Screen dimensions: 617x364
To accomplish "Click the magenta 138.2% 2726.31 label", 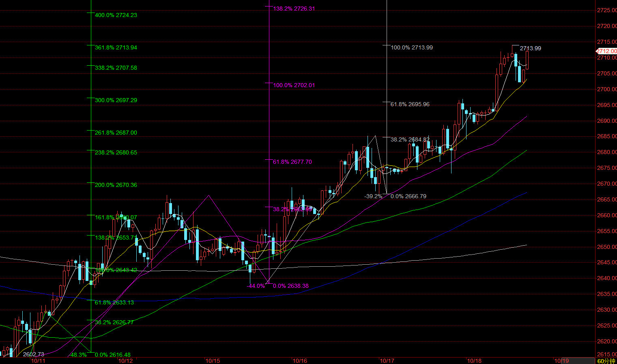I will click(294, 8).
